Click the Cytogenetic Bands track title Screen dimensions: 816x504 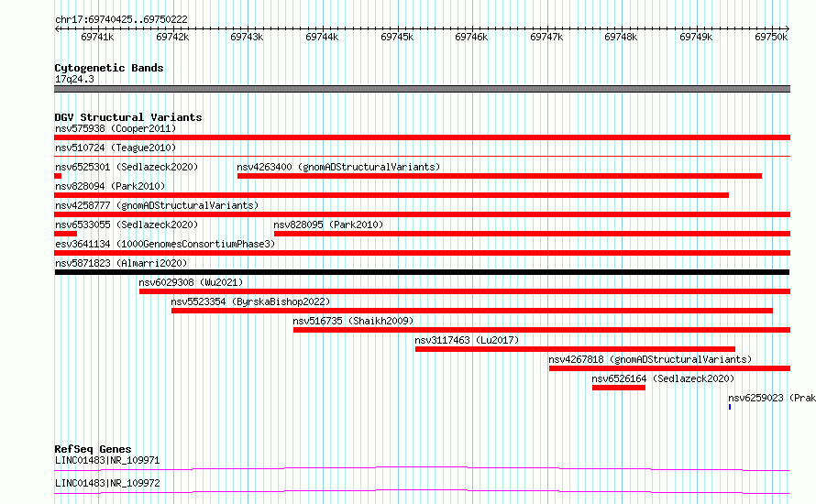pyautogui.click(x=109, y=68)
